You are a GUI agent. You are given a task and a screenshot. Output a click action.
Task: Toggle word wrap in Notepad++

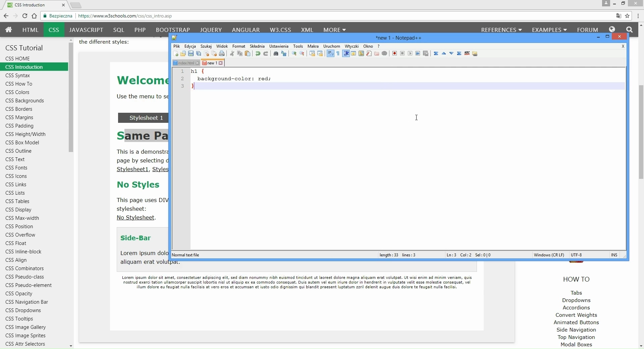point(330,54)
